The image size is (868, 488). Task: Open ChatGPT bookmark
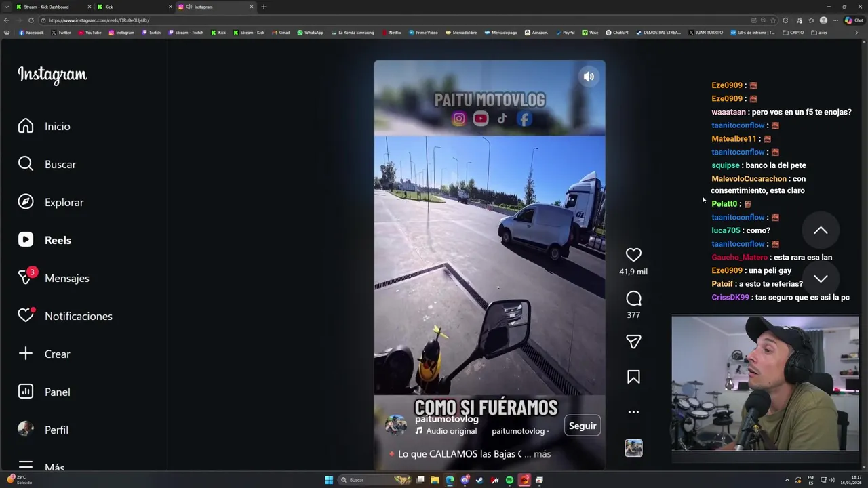click(x=617, y=33)
